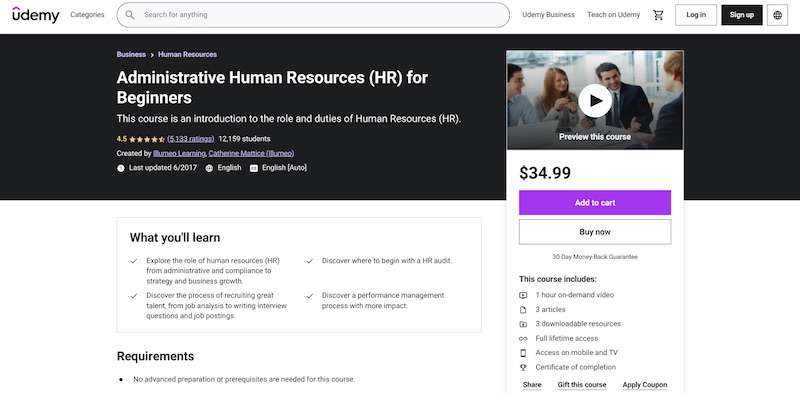The width and height of the screenshot is (800, 393).
Task: Click the star rating icons
Action: click(147, 139)
